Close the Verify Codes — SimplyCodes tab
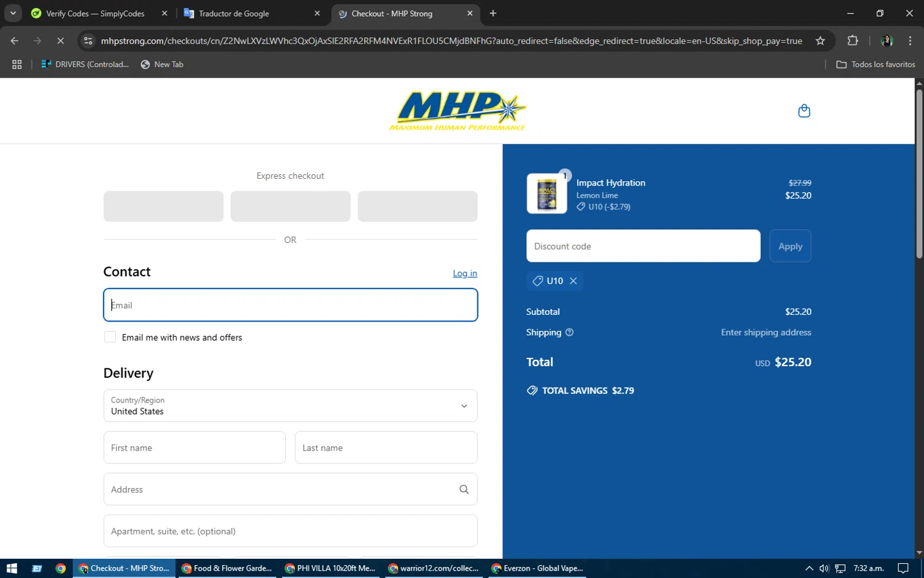This screenshot has width=924, height=578. (164, 13)
